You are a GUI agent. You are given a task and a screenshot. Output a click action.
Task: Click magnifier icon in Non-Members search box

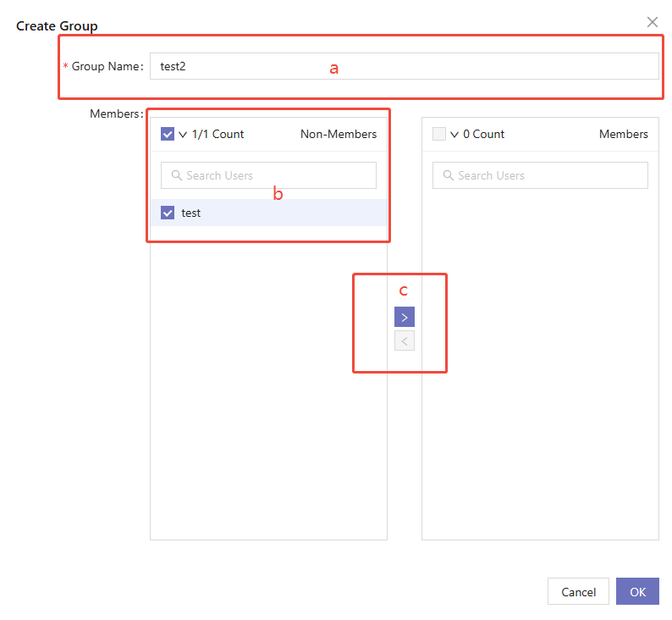coord(176,175)
